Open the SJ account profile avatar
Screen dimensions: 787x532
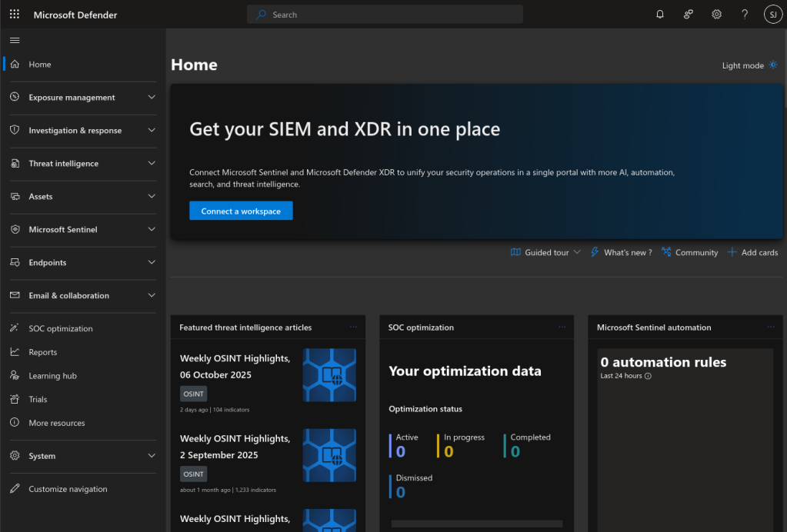(x=772, y=15)
